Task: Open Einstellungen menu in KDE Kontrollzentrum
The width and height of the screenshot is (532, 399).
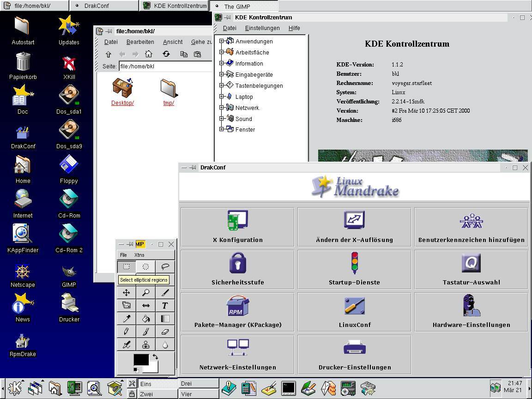Action: pyautogui.click(x=262, y=28)
